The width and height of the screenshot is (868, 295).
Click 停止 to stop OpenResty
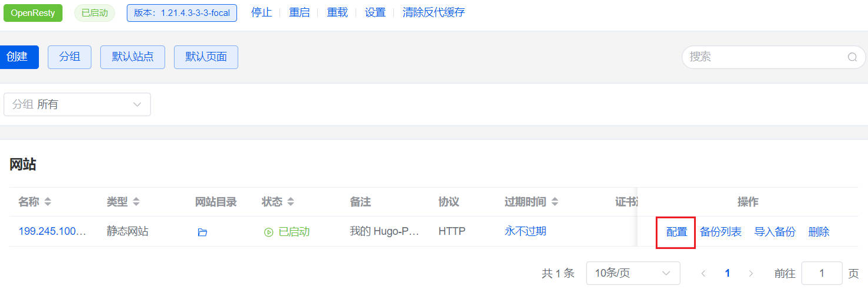[x=261, y=12]
